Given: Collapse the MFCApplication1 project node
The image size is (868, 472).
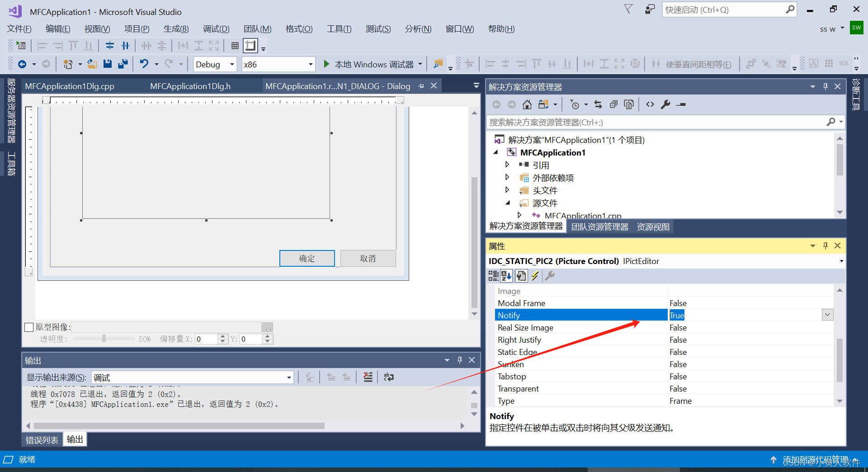Looking at the screenshot, I should pos(496,152).
